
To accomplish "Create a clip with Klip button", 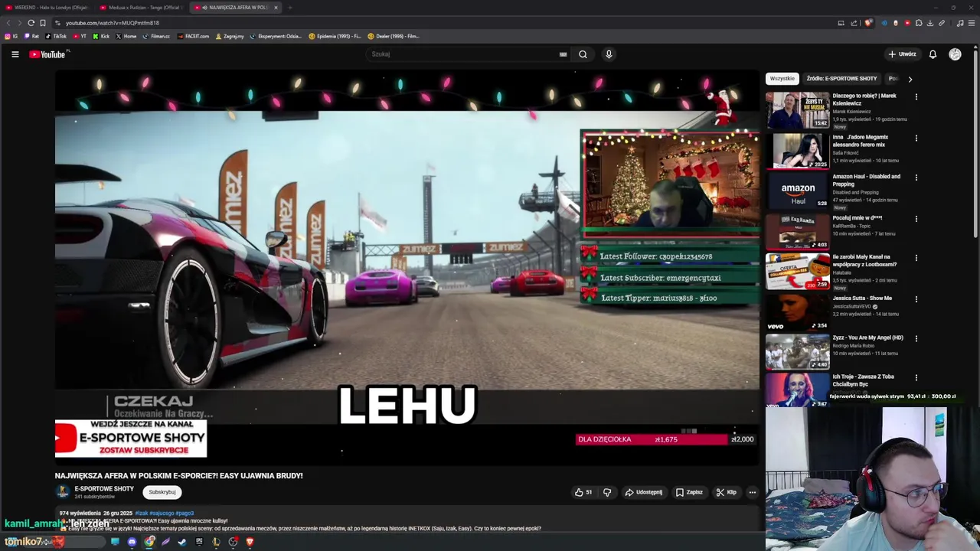I will coord(726,492).
